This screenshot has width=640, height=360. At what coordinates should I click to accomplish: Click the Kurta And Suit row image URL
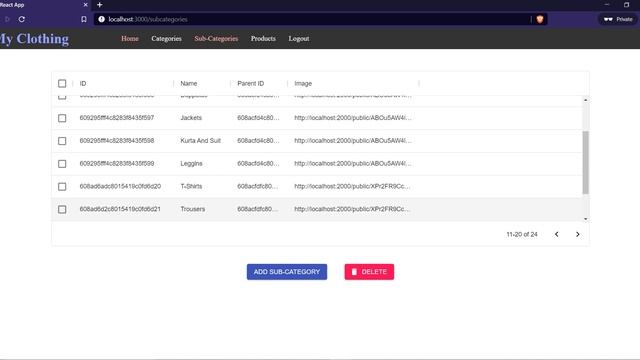click(x=353, y=140)
